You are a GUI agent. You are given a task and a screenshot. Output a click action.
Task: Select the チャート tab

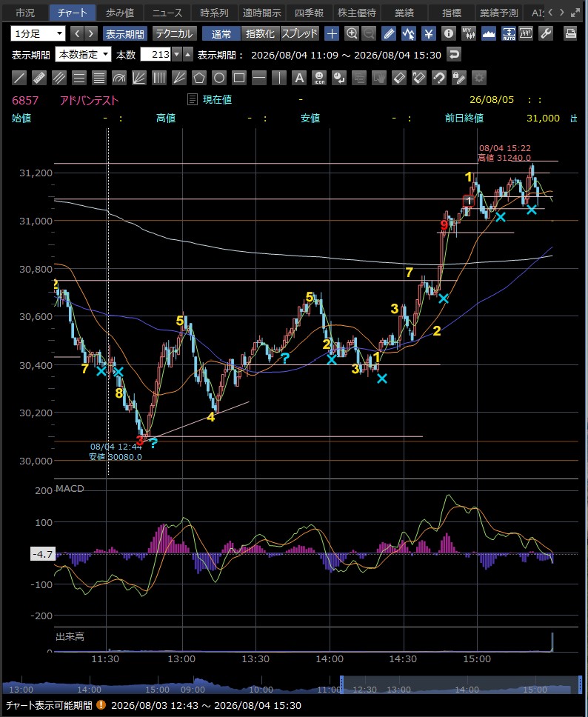tap(73, 13)
